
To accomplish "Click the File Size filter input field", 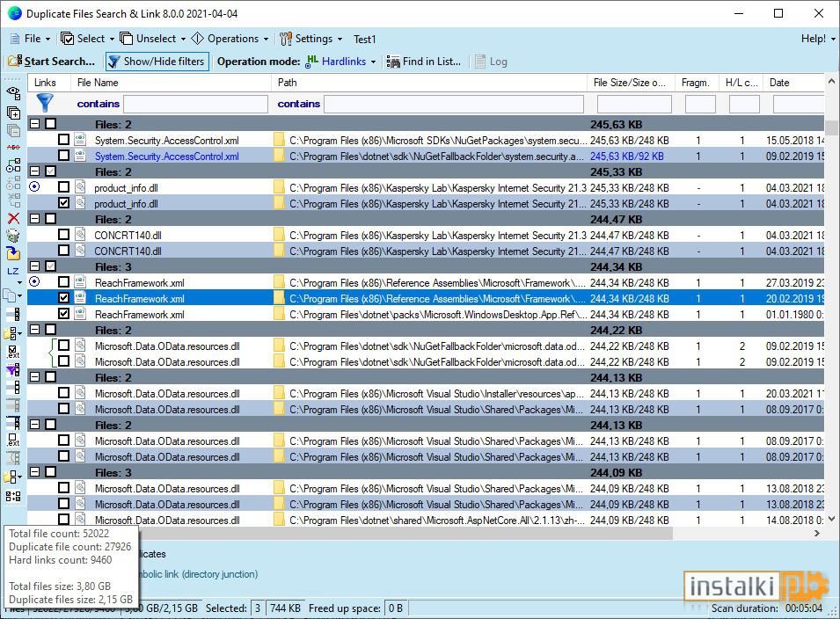I will click(x=634, y=104).
